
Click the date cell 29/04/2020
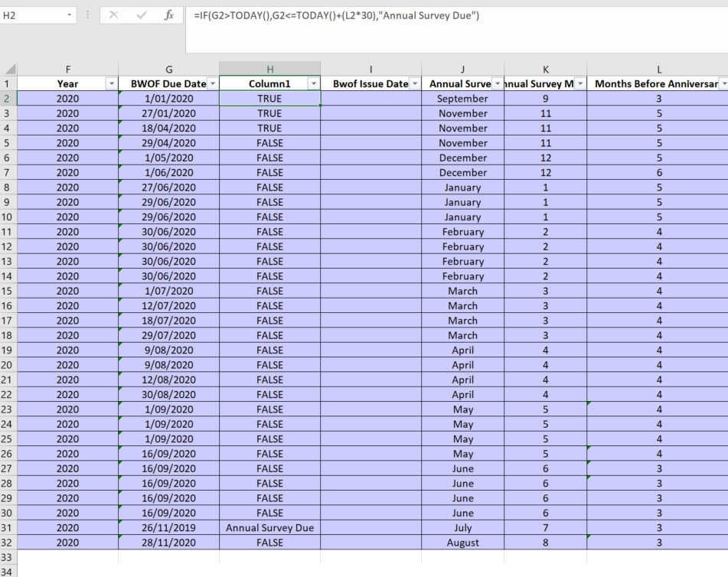point(169,143)
